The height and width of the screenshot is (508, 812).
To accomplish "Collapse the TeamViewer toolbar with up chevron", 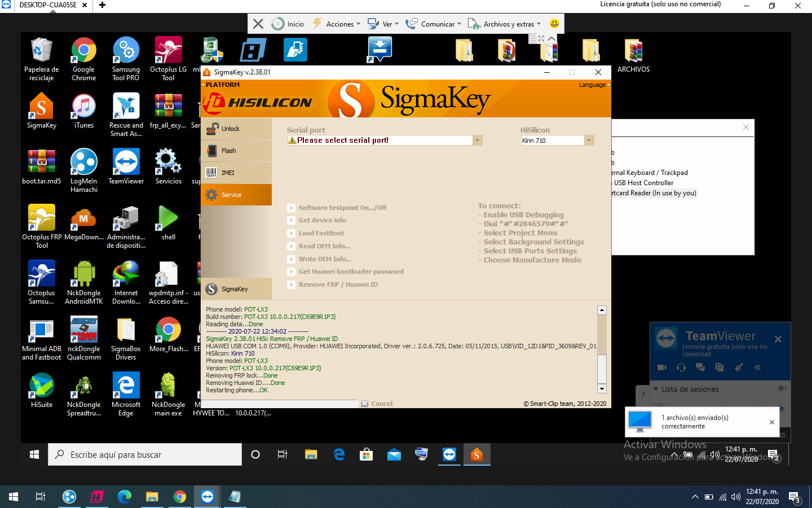I will point(551,38).
